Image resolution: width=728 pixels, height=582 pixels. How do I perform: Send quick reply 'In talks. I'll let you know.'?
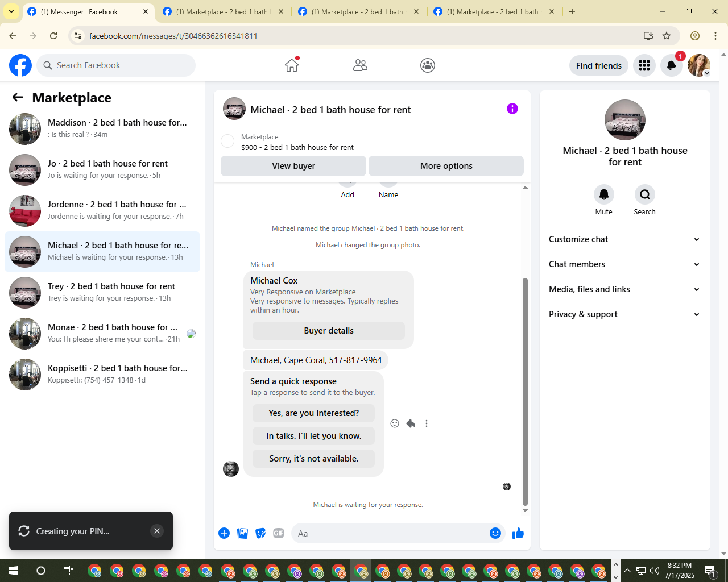tap(314, 436)
